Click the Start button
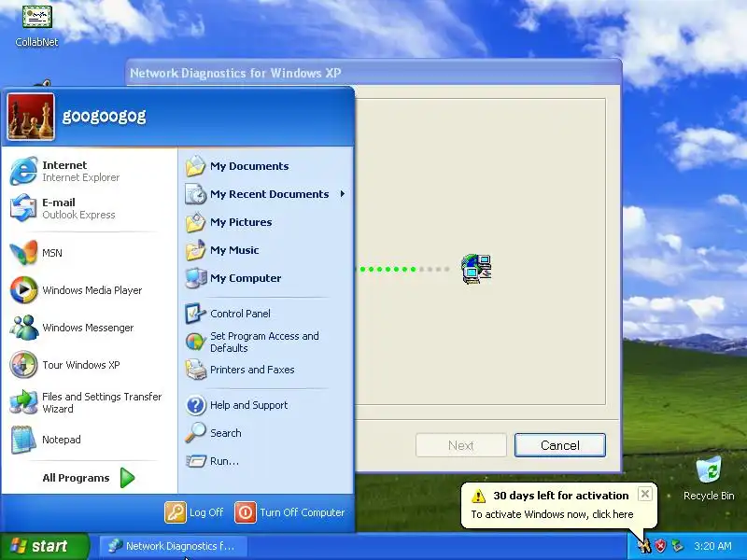747x560 pixels. coord(45,546)
